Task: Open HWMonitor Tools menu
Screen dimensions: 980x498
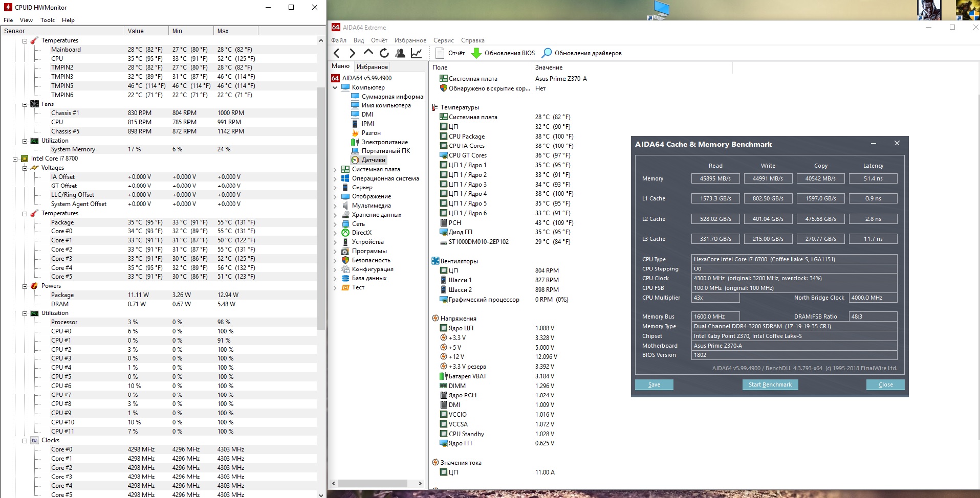Action: [48, 20]
